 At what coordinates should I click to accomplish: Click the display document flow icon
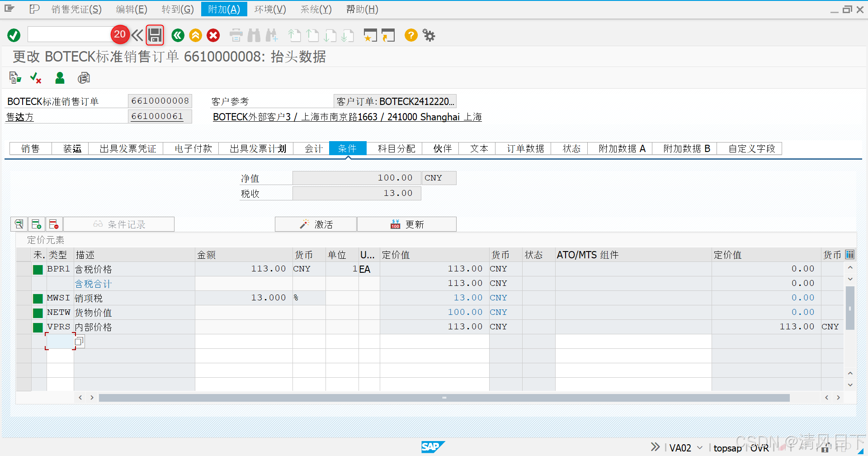coord(15,78)
